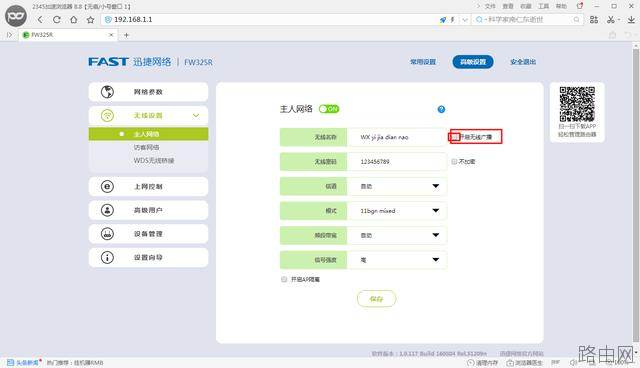Select 主人网络 in the sidebar

click(148, 134)
